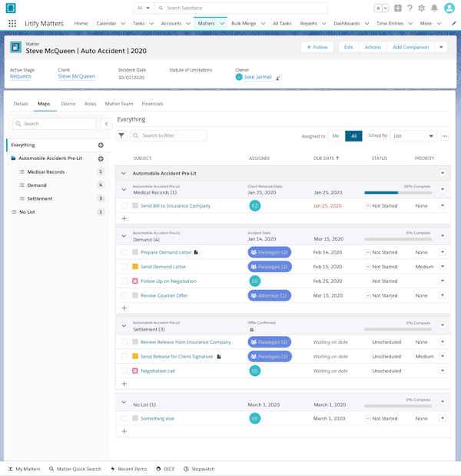The image size is (461, 476).
Task: Click the pencil icon to edit navigation
Action: coord(454,23)
